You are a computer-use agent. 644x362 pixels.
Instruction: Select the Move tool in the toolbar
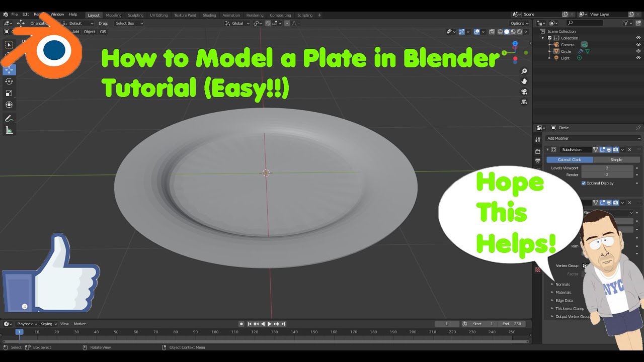pyautogui.click(x=9, y=70)
